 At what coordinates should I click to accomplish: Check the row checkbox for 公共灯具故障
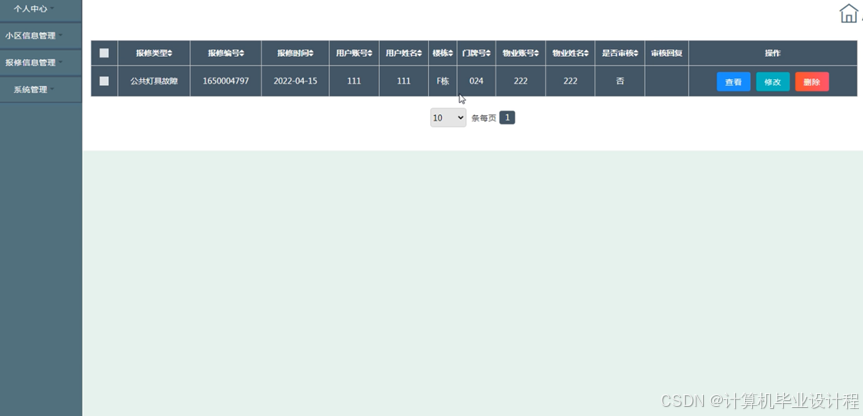point(104,81)
